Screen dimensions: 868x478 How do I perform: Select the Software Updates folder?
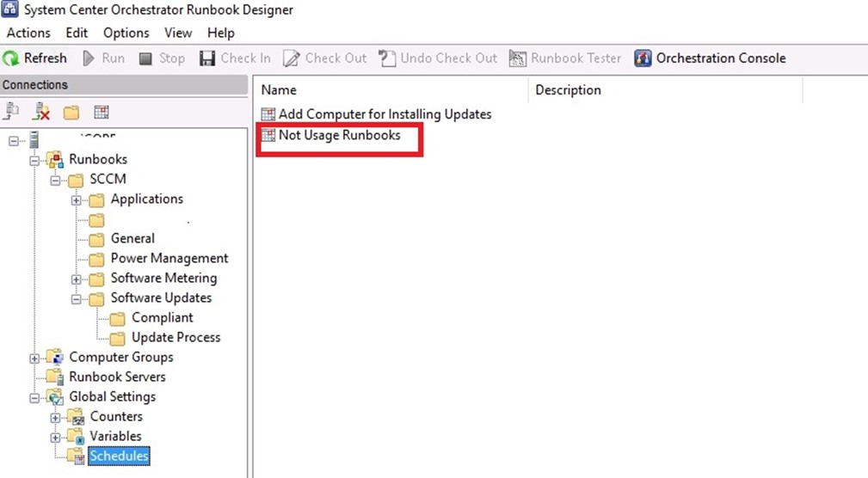(161, 298)
